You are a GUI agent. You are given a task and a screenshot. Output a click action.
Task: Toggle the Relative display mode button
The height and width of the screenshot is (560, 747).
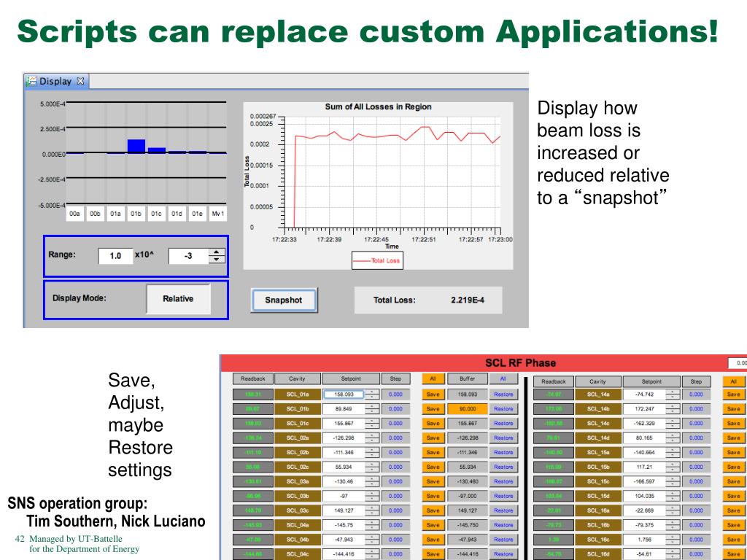pos(178,299)
